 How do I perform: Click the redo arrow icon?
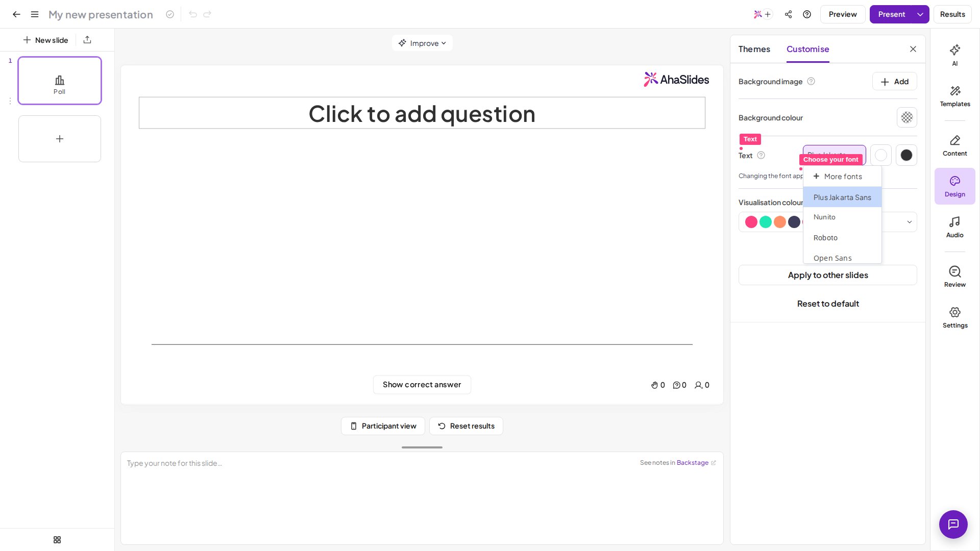207,14
